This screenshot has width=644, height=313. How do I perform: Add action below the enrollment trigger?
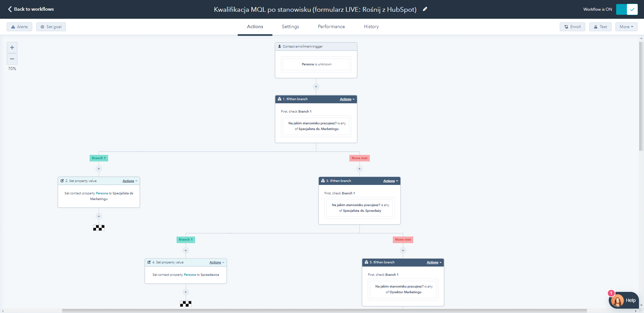(x=316, y=87)
